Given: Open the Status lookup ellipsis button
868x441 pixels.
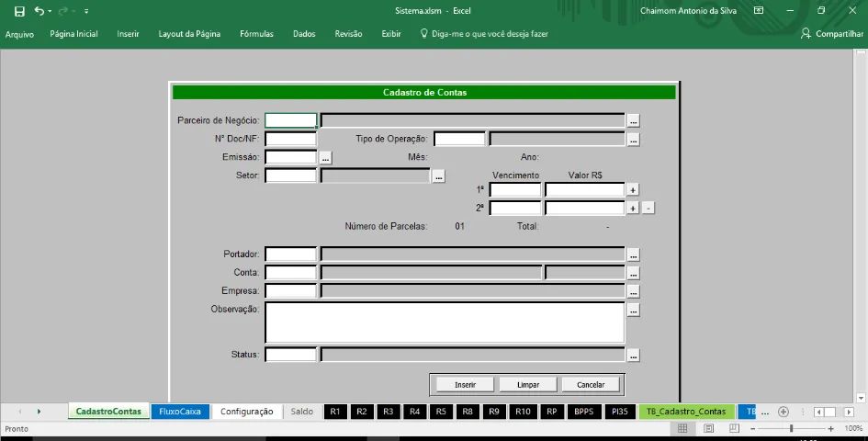Looking at the screenshot, I should coord(633,355).
